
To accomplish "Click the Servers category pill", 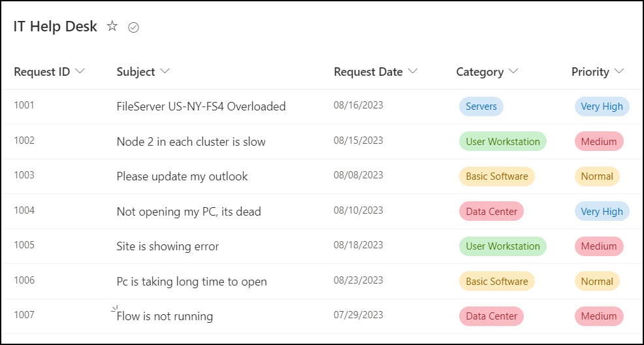I will point(481,107).
